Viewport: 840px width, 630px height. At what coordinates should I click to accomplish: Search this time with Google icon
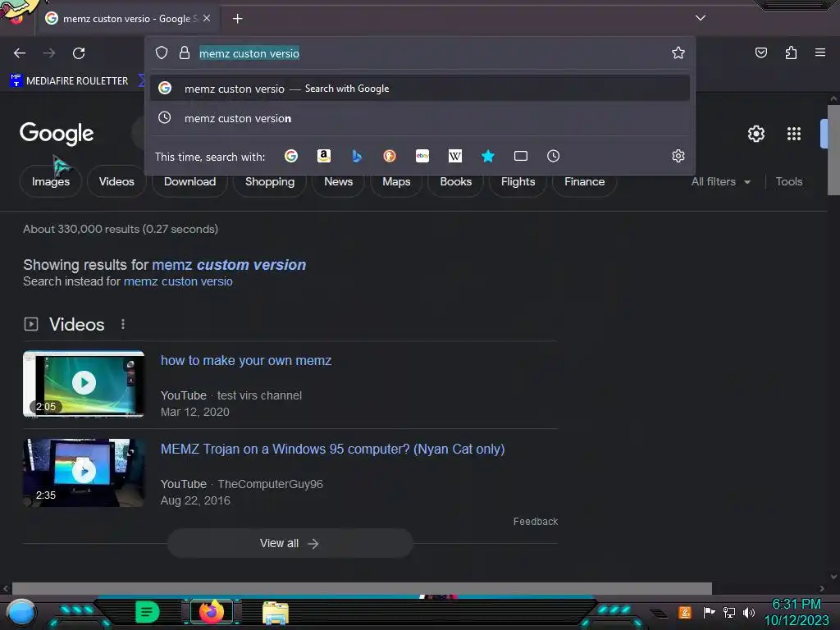coord(291,156)
